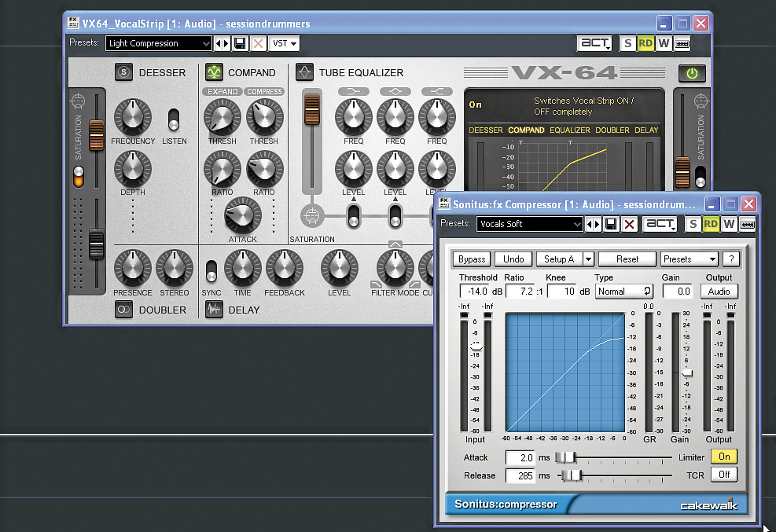Click ACT button in VX64 VocalStrip window

[x=594, y=43]
